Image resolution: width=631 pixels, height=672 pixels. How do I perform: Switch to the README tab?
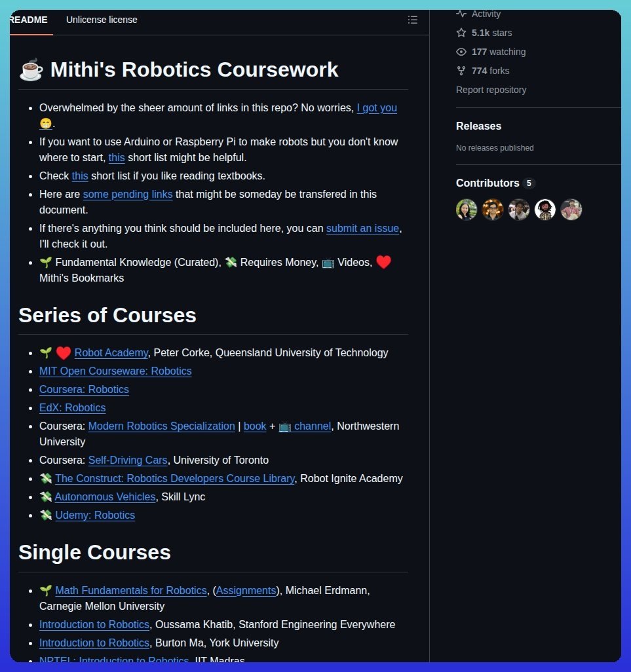(x=28, y=20)
